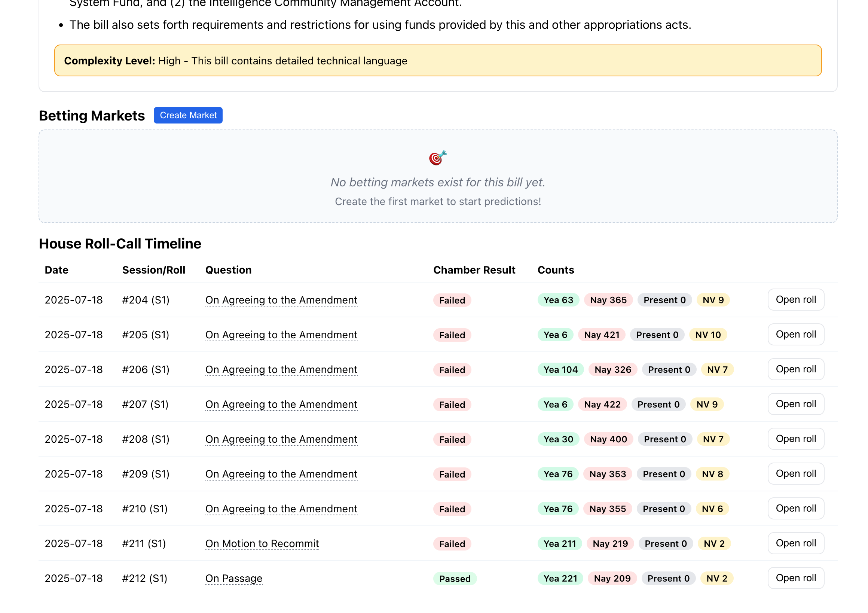
Task: Click the Yea 221 count badge
Action: pyautogui.click(x=560, y=579)
